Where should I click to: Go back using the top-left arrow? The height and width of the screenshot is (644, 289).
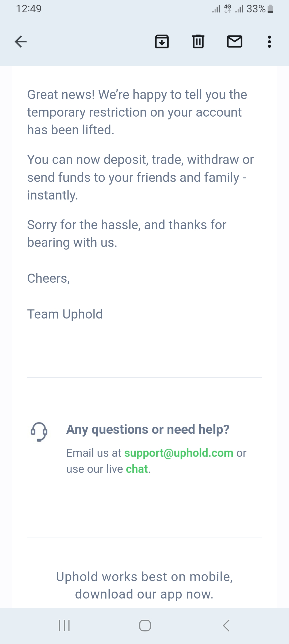21,42
